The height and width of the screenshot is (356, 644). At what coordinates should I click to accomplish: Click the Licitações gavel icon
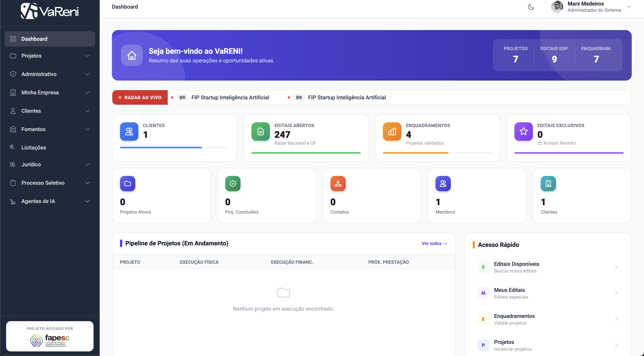coord(12,147)
